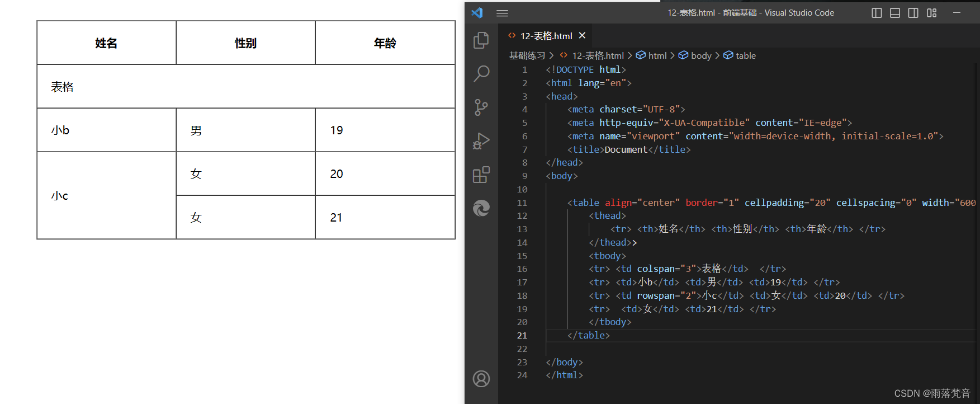Open the Explorer view in activity bar
This screenshot has height=404, width=980.
(481, 40)
